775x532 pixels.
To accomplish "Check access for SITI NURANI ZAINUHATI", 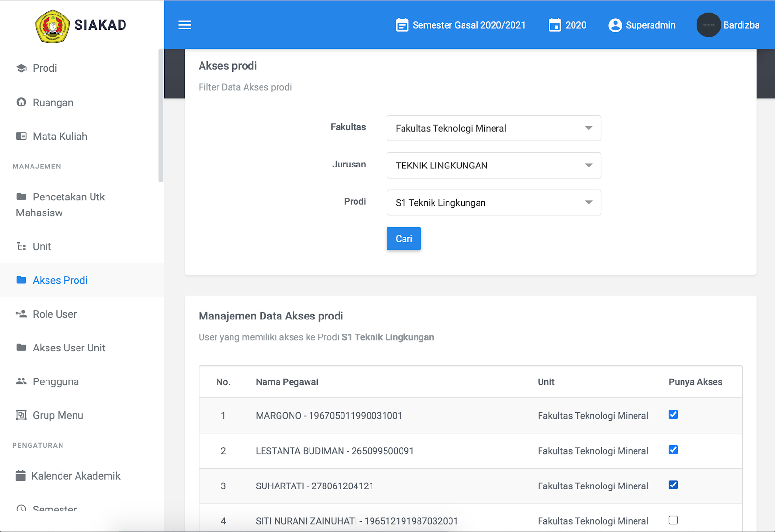I will [673, 520].
